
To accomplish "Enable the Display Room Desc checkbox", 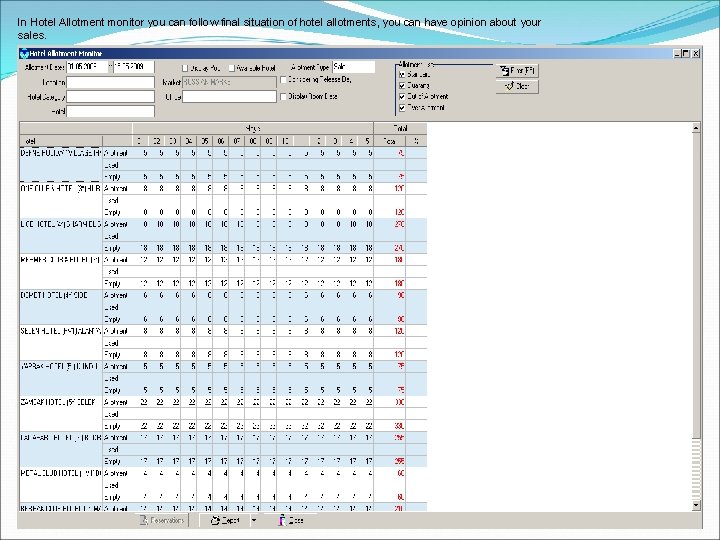I will tap(283, 96).
